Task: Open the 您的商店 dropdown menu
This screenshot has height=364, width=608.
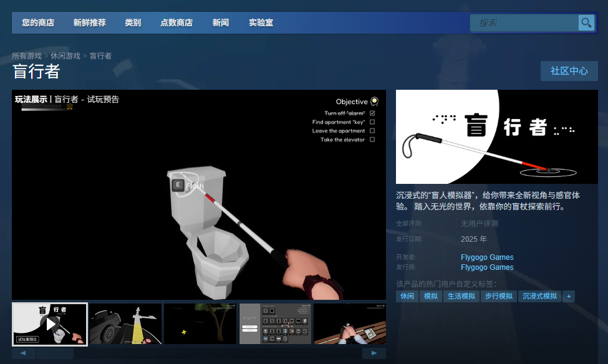Action: coord(38,23)
